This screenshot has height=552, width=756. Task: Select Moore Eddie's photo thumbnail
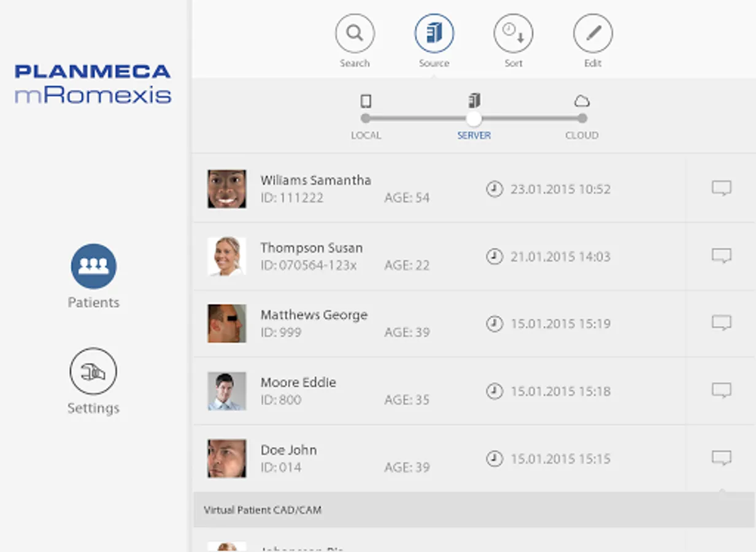click(x=226, y=391)
